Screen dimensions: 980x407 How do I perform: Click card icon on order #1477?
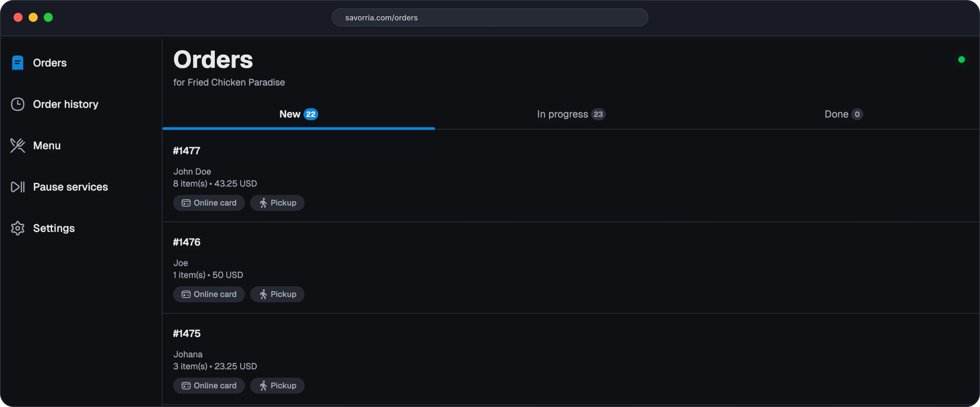pyautogui.click(x=186, y=203)
